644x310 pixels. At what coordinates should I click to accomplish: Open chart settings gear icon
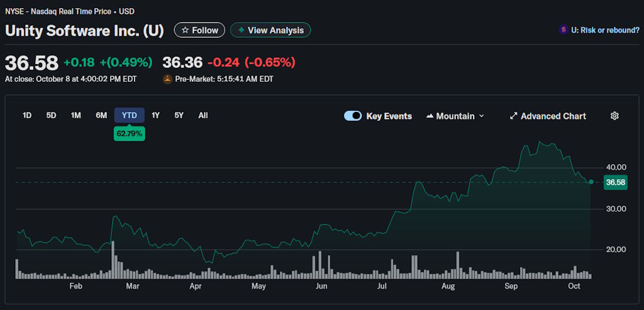tap(614, 116)
